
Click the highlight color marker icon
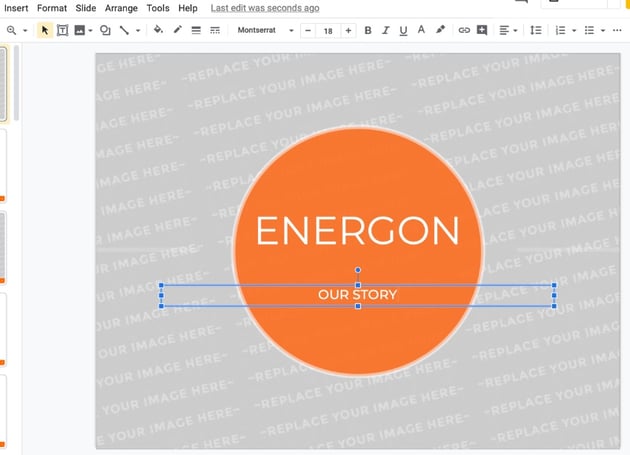tap(440, 31)
